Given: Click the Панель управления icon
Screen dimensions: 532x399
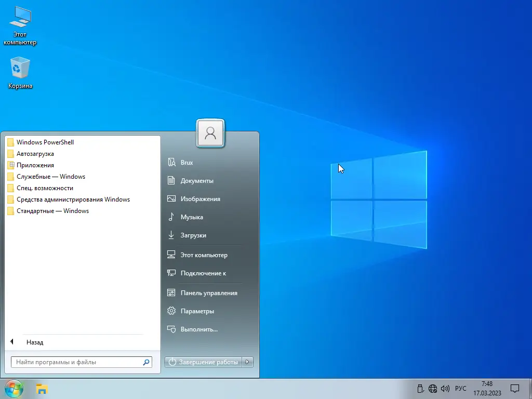Looking at the screenshot, I should (171, 292).
